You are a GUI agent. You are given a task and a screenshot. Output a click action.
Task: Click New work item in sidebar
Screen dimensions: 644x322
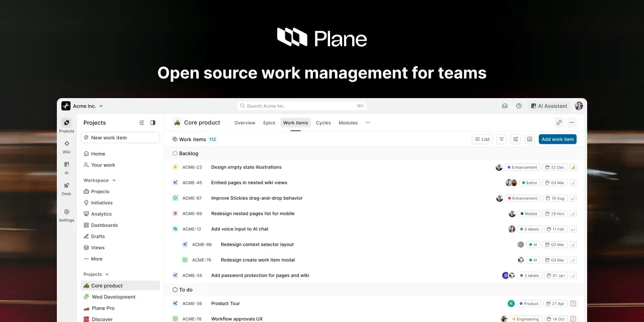pyautogui.click(x=120, y=137)
